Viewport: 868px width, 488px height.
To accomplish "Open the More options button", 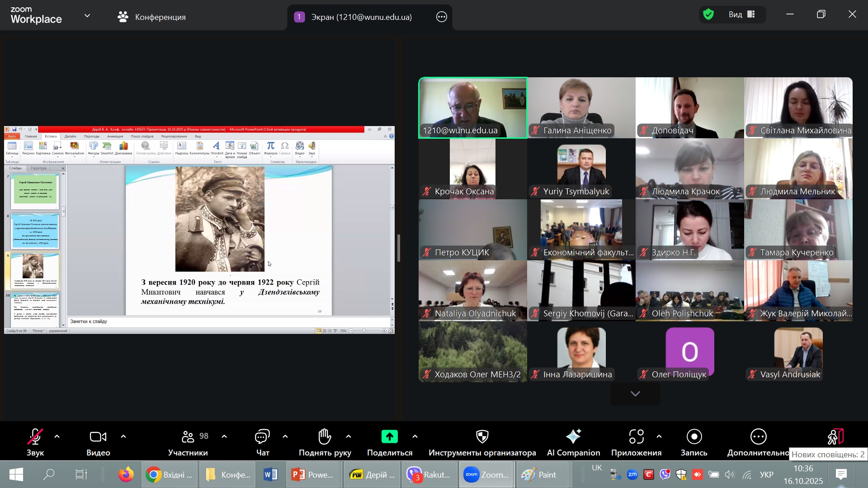I will click(758, 437).
